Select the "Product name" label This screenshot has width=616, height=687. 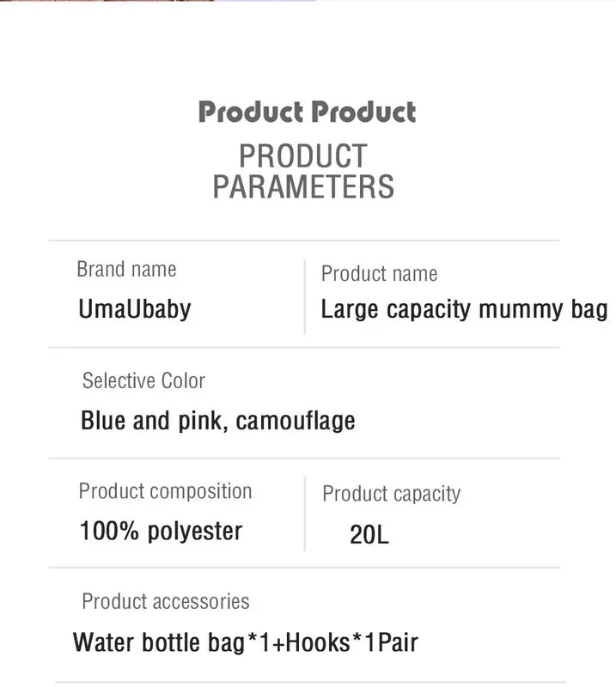pyautogui.click(x=379, y=273)
